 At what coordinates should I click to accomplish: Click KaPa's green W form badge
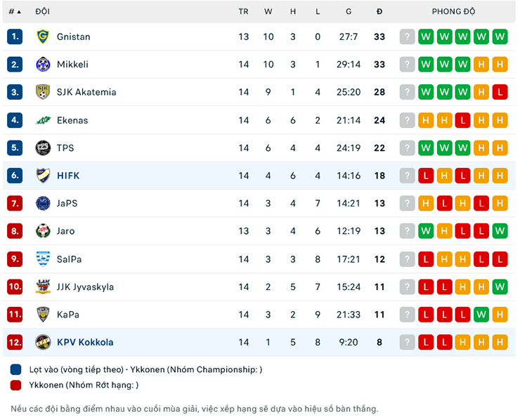[x=481, y=315]
